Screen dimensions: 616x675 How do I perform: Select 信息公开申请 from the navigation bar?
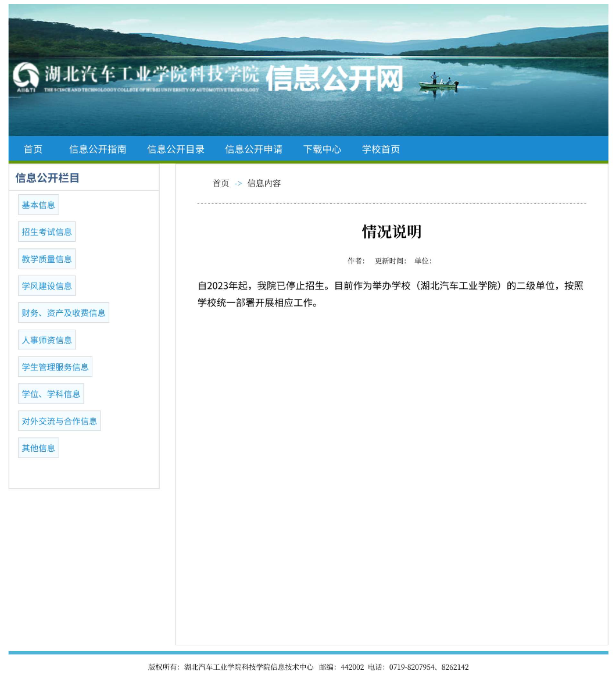(253, 149)
